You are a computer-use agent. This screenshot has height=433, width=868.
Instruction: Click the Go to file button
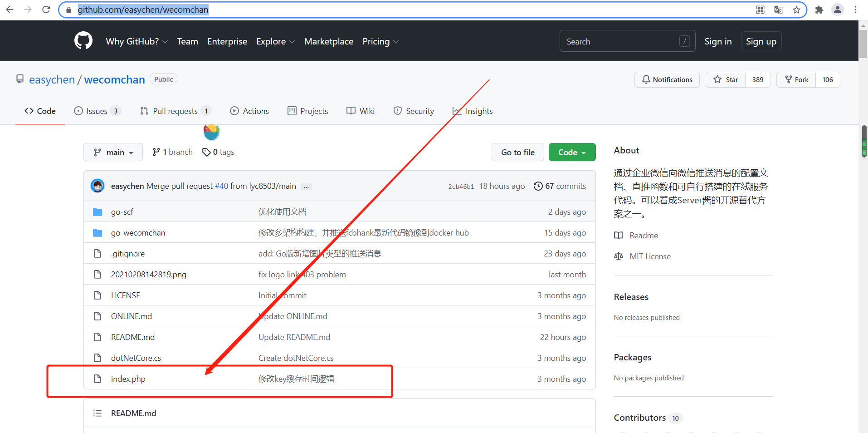click(x=517, y=152)
